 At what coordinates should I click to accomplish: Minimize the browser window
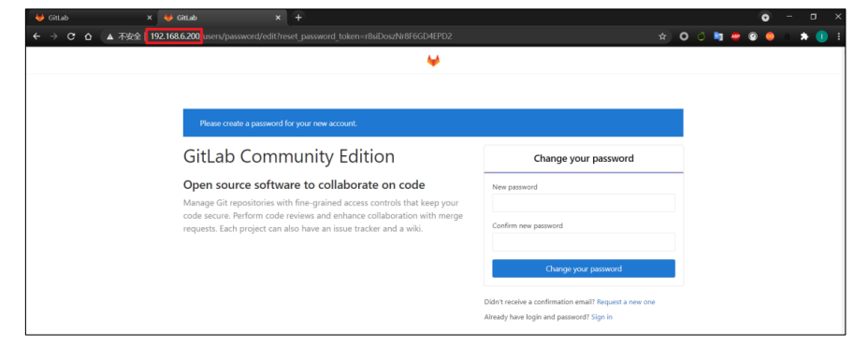(789, 17)
